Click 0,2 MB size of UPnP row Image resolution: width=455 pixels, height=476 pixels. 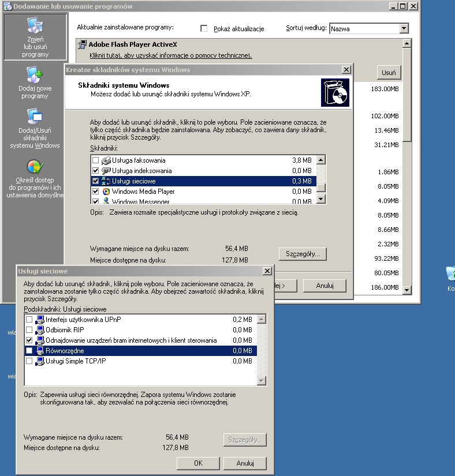(243, 320)
